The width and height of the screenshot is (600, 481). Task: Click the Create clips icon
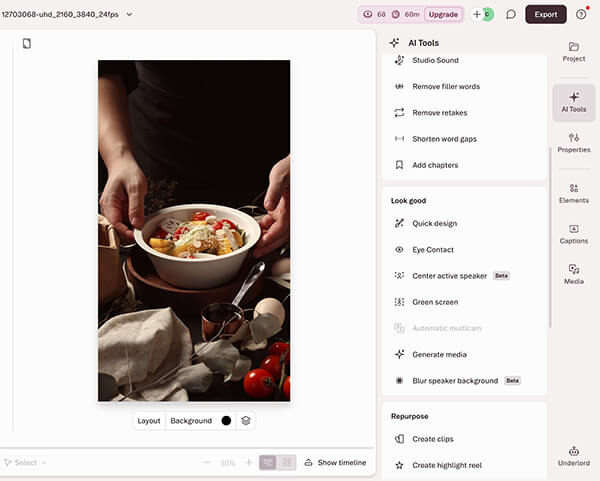click(x=399, y=439)
